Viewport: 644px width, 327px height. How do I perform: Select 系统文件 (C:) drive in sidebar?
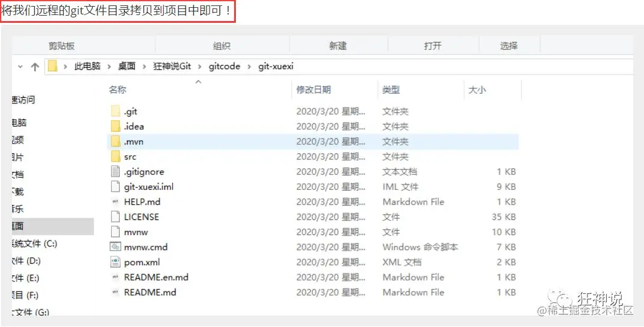pos(34,243)
